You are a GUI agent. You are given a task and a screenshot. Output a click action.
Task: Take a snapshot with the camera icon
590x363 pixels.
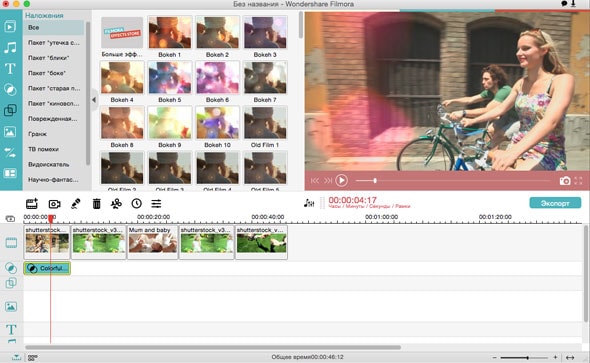tap(565, 181)
